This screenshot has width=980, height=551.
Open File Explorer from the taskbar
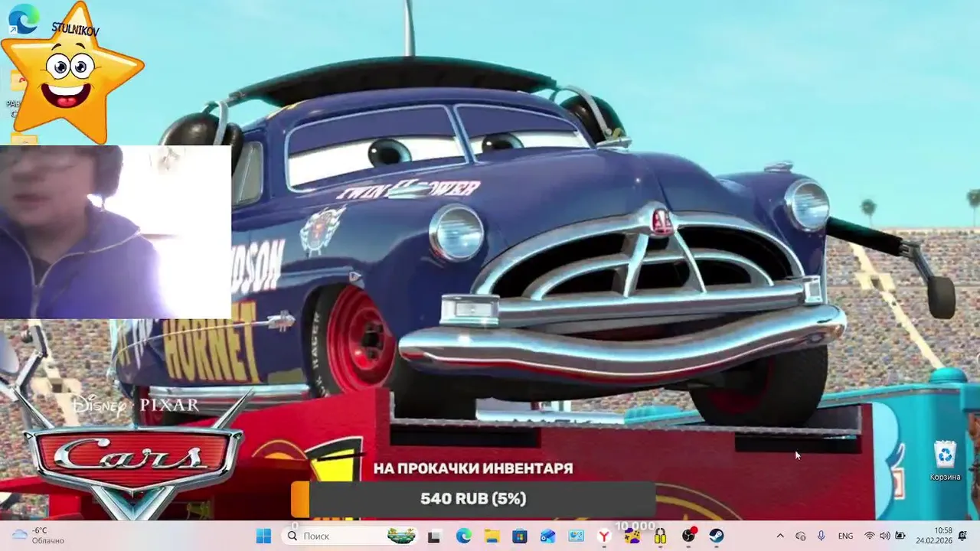click(491, 536)
